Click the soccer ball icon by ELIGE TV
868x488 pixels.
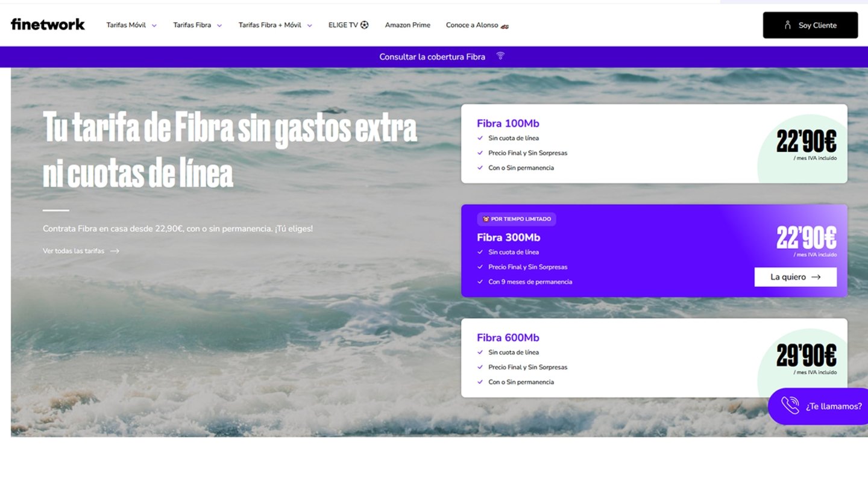[x=364, y=25]
